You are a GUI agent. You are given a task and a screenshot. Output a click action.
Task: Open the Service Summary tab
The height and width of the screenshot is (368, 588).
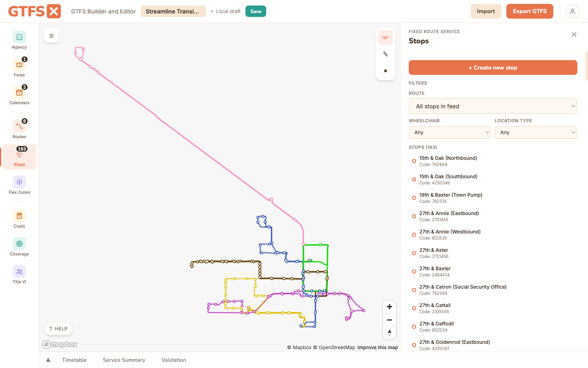pyautogui.click(x=124, y=360)
